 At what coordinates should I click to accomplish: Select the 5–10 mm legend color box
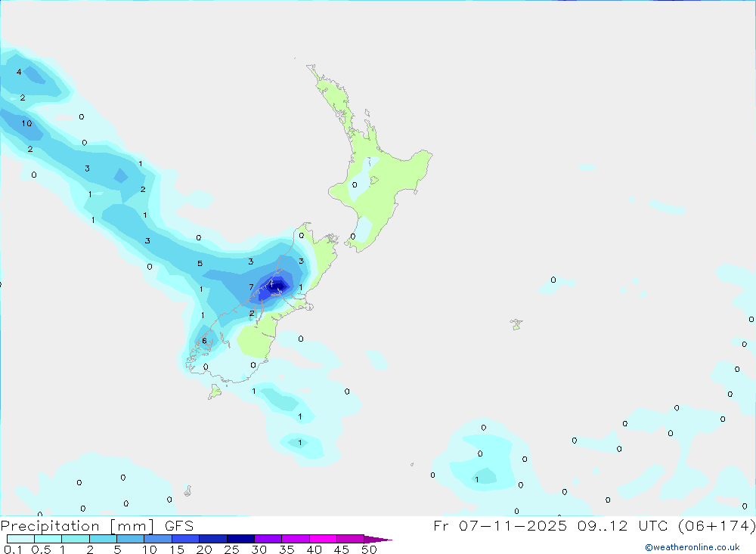tap(131, 539)
